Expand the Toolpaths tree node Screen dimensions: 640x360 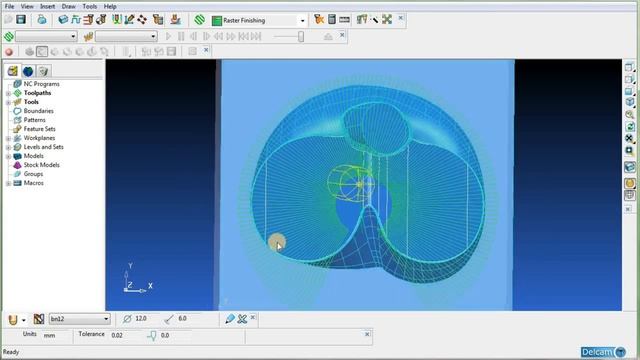[x=8, y=93]
